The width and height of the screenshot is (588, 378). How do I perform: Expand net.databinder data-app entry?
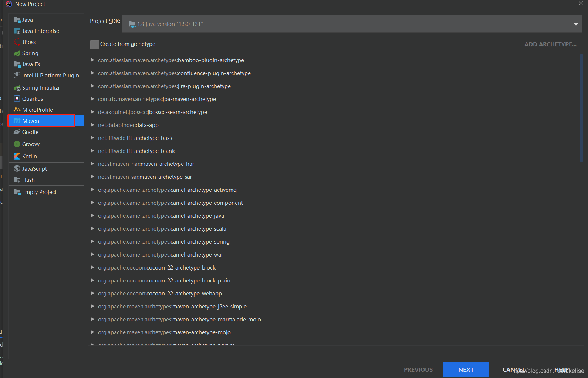(x=92, y=125)
